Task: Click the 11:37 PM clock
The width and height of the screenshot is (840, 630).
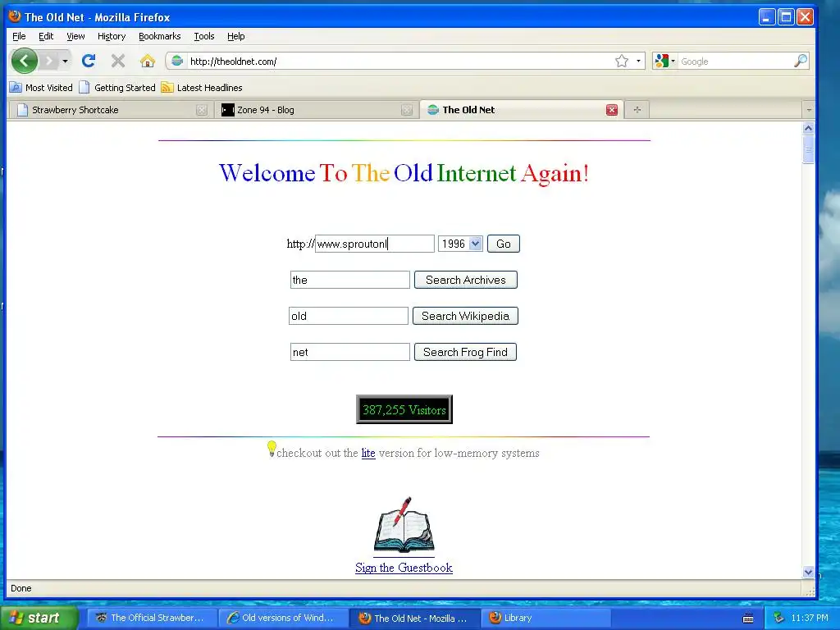Action: (x=810, y=619)
